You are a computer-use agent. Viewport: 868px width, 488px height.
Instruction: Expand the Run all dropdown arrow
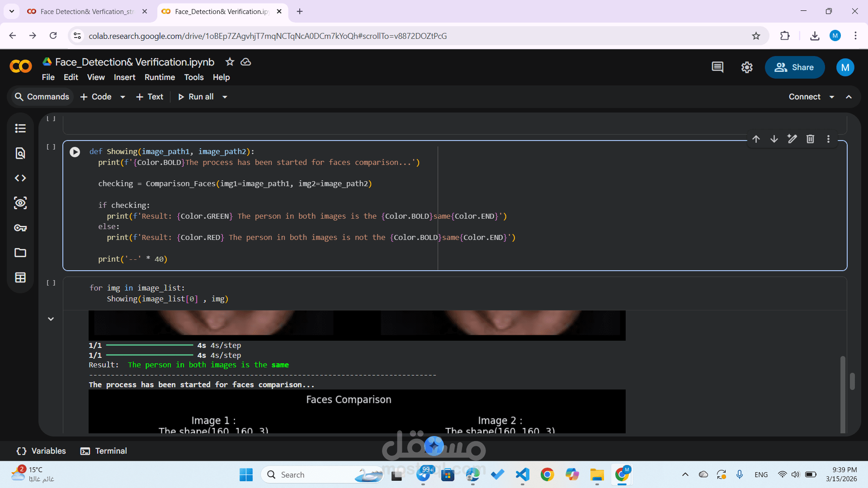click(225, 97)
